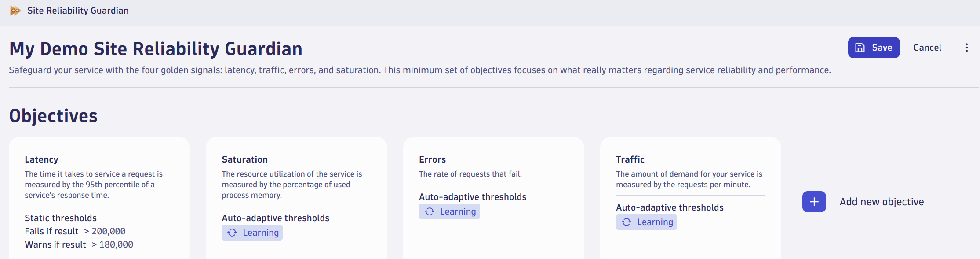Click the Saturation Learning refresh icon
This screenshot has width=980, height=259.
click(232, 233)
